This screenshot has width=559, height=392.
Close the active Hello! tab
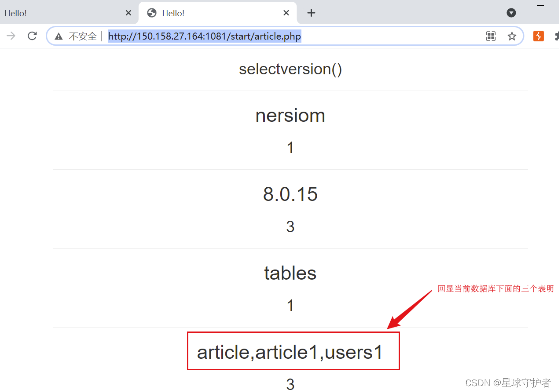(x=286, y=13)
